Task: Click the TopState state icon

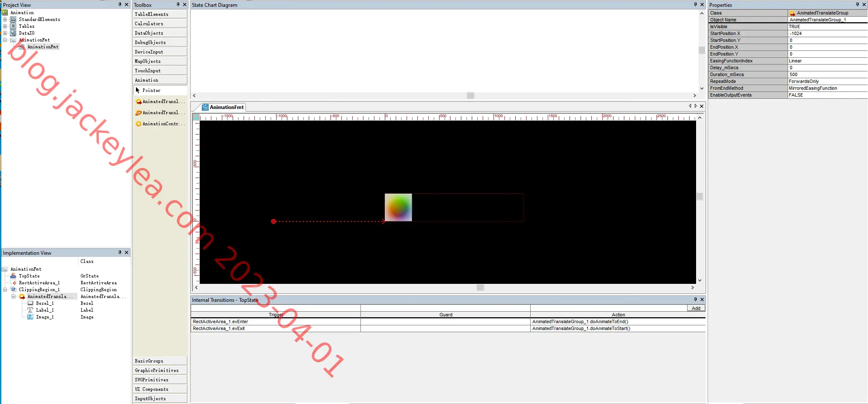Action: point(13,276)
